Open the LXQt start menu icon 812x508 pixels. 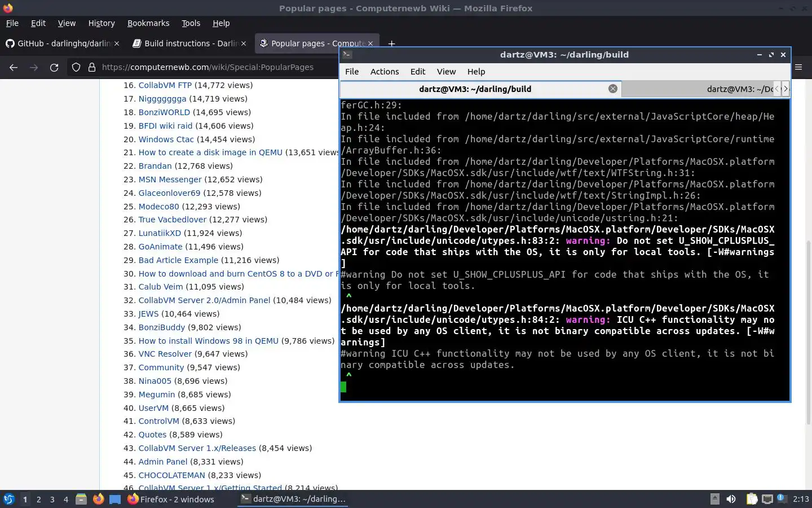9,499
